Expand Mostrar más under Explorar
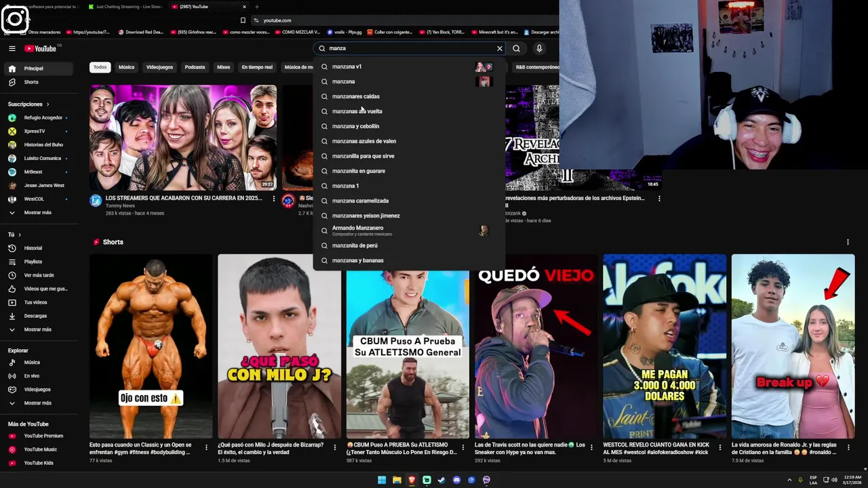The height and width of the screenshot is (488, 868). tap(39, 403)
